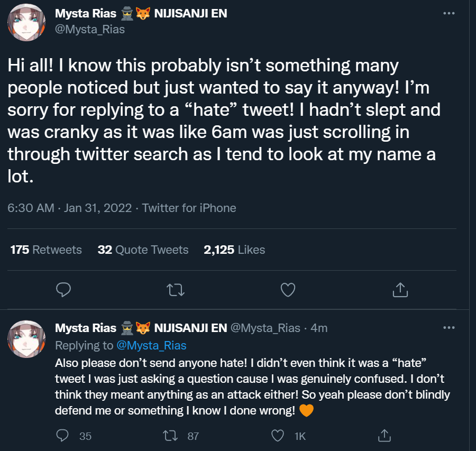Click the 4m timestamp on reply

tap(319, 328)
